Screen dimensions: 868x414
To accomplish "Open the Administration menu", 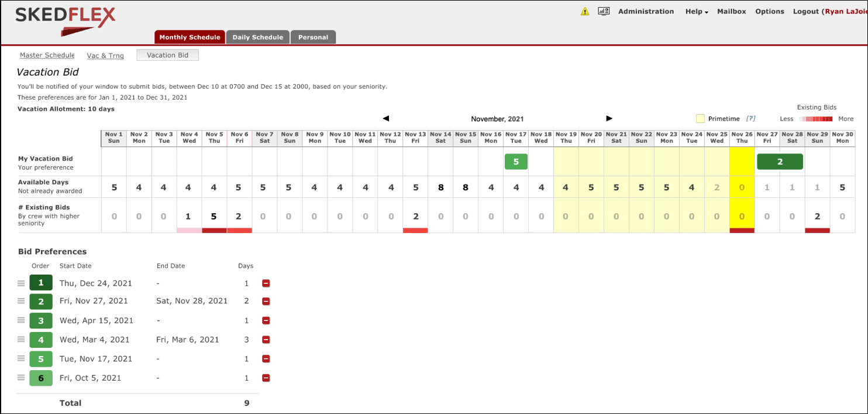I will click(646, 11).
